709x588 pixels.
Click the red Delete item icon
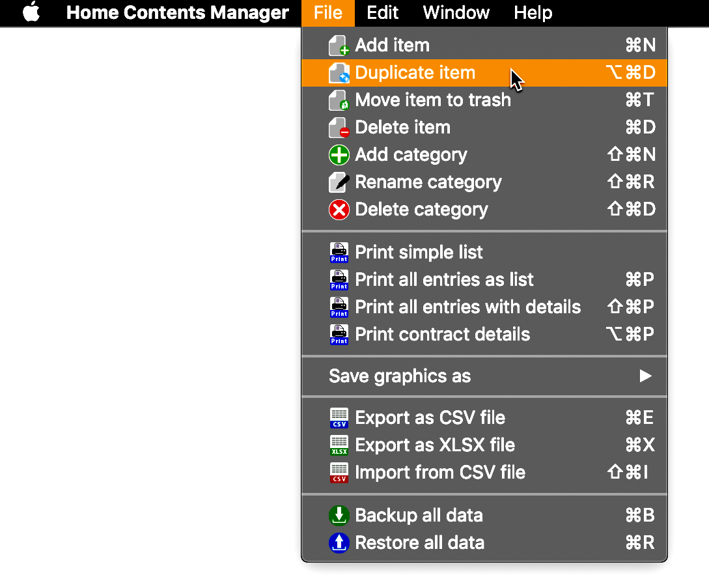click(339, 128)
